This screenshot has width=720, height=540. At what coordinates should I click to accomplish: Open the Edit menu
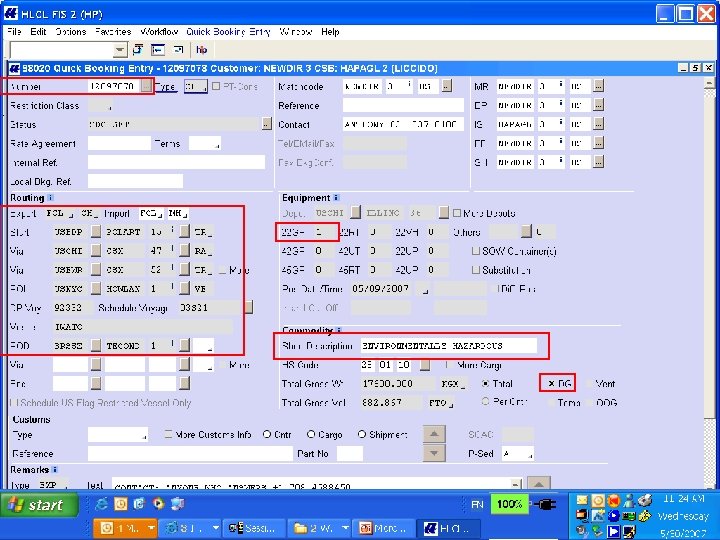(x=38, y=32)
